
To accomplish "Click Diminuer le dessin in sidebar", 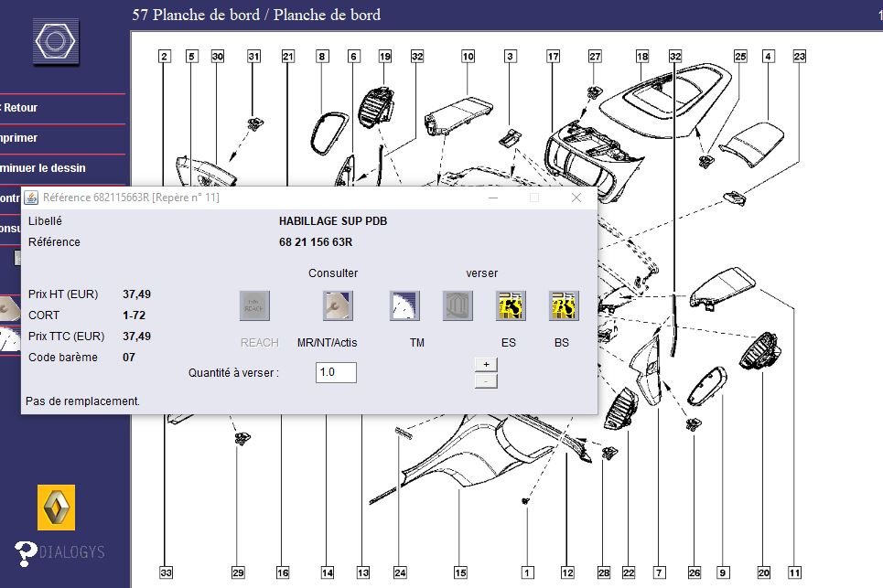I will click(43, 168).
